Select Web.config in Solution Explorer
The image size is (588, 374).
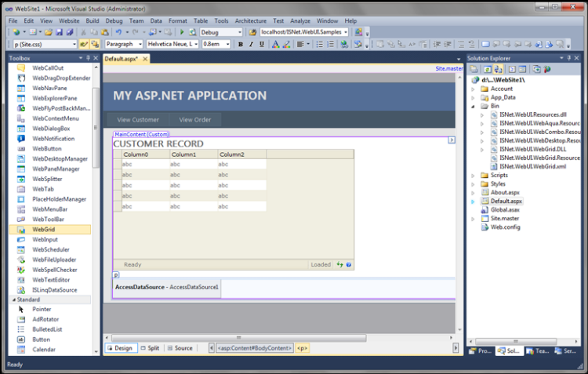coord(505,227)
